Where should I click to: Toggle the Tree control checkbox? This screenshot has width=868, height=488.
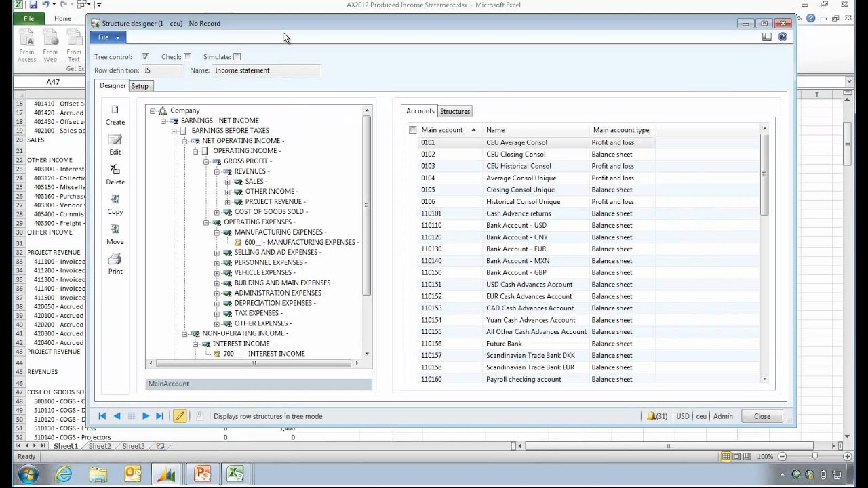(x=145, y=57)
